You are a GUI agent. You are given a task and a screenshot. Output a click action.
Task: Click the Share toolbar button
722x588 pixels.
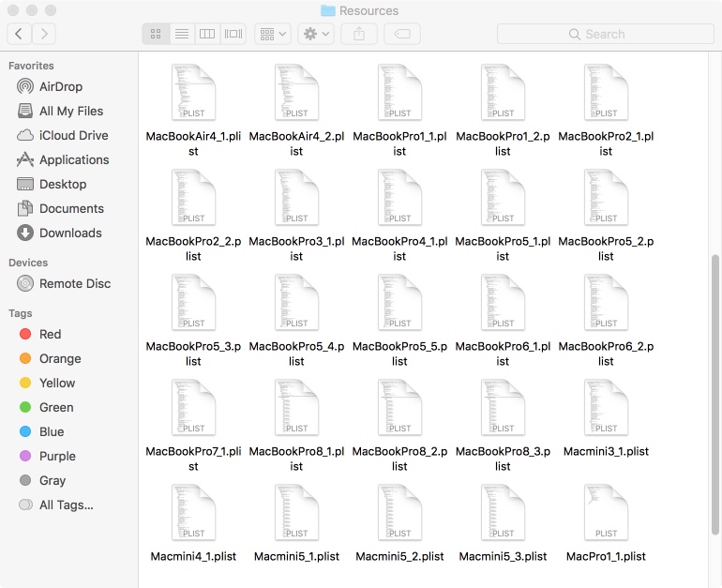pos(359,34)
